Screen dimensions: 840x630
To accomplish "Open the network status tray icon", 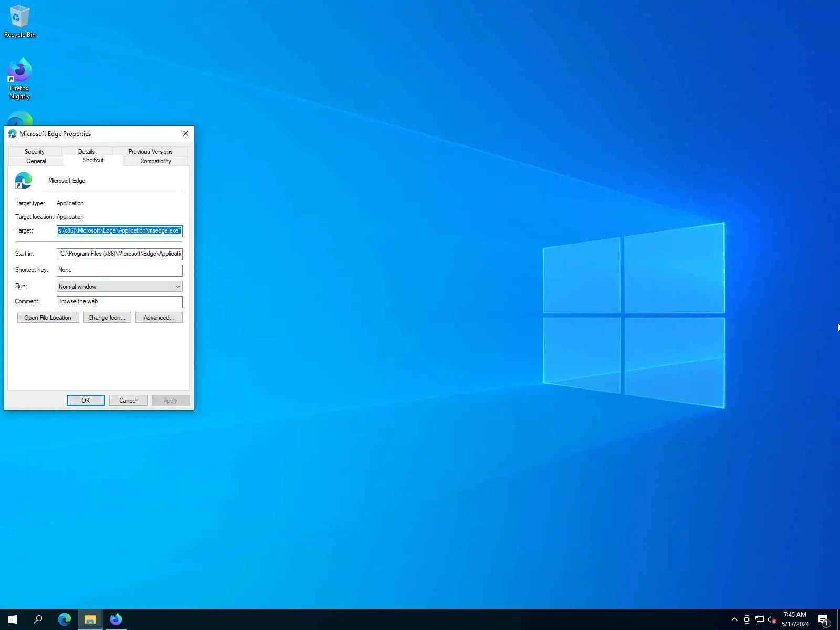I will 760,619.
